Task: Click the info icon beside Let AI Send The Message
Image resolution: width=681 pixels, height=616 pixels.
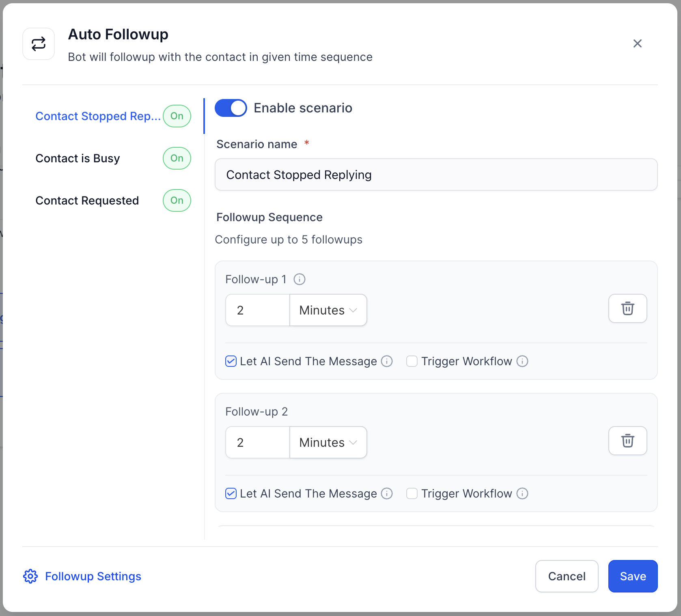Action: (x=387, y=361)
